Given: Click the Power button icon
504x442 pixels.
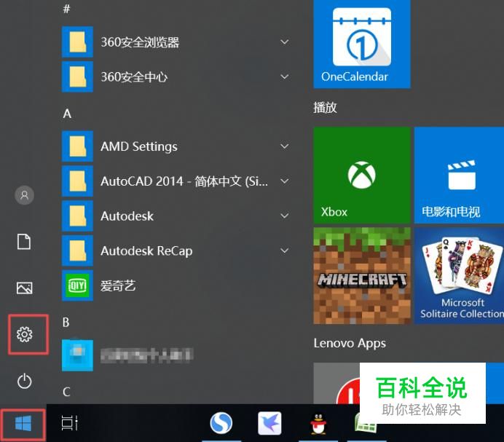Looking at the screenshot, I should coord(25,382).
